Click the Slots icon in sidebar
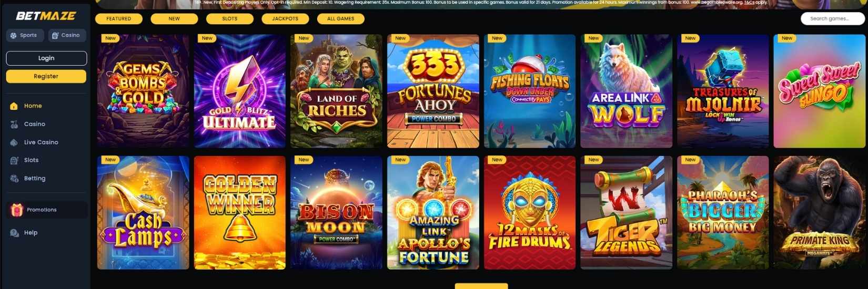This screenshot has height=289, width=868. pos(14,160)
